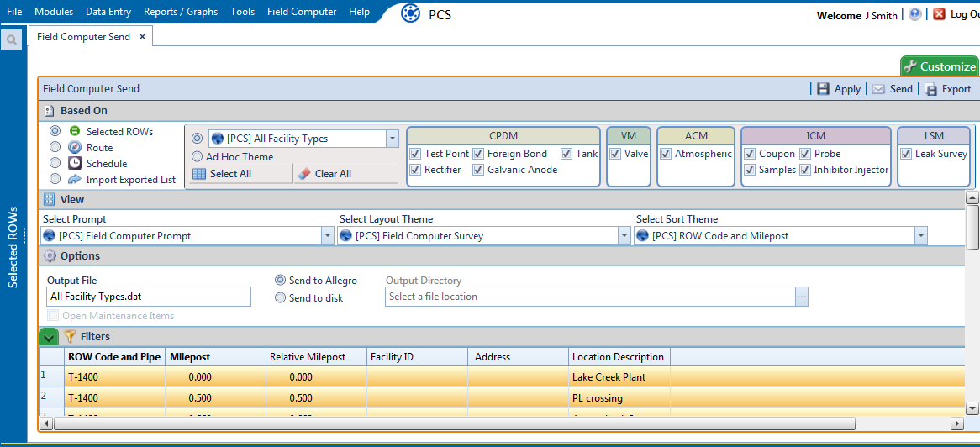Click the Route compass icon

(74, 147)
